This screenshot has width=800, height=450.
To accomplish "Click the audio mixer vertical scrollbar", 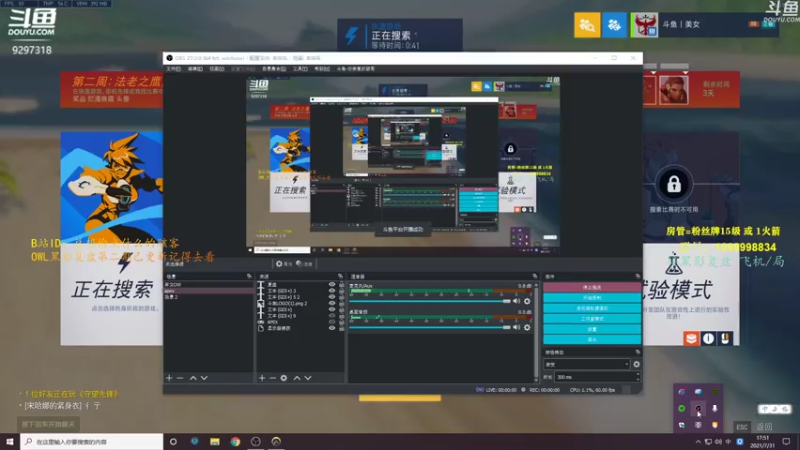I will [536, 332].
